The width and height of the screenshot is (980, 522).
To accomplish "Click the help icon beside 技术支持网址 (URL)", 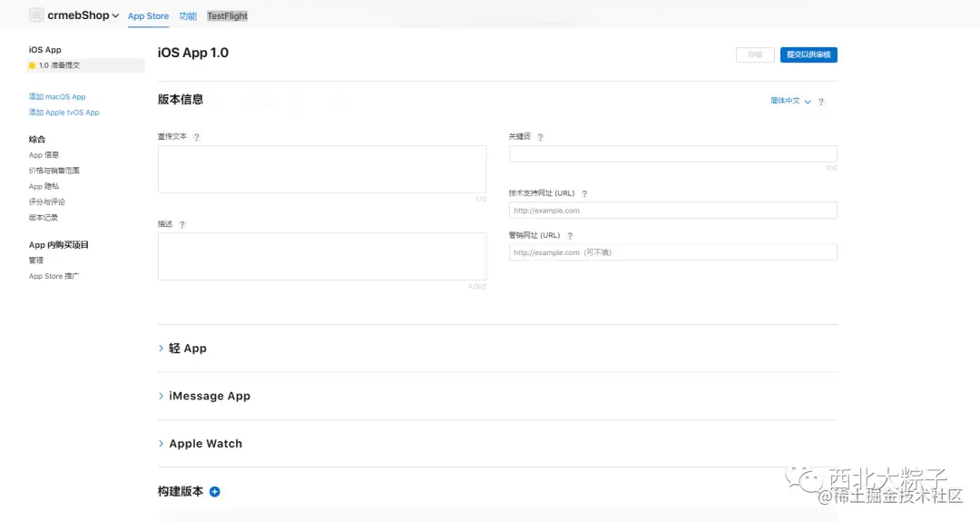I will 584,193.
